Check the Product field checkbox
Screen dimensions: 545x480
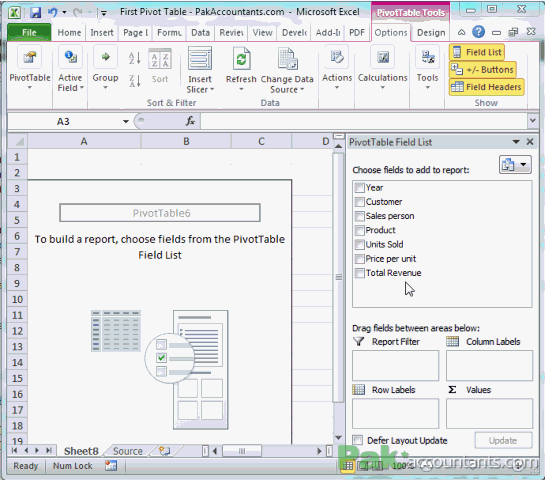[x=359, y=230]
